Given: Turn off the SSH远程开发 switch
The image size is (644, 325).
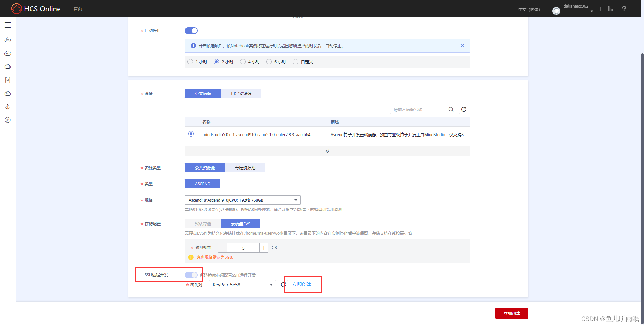Looking at the screenshot, I should (191, 275).
